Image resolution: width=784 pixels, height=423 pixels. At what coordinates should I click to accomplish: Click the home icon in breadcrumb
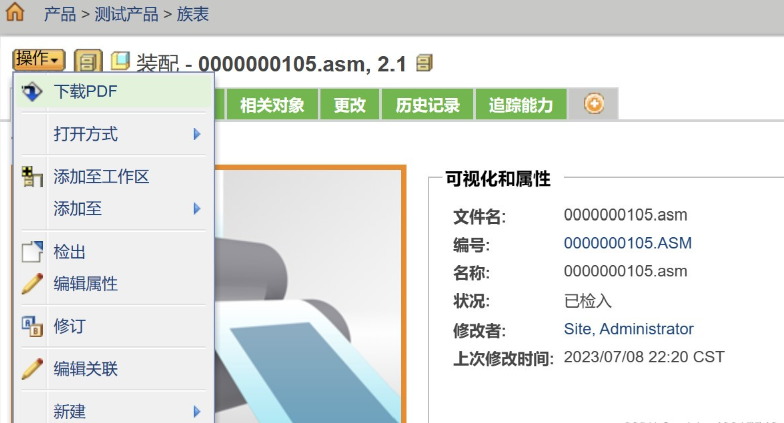click(15, 13)
